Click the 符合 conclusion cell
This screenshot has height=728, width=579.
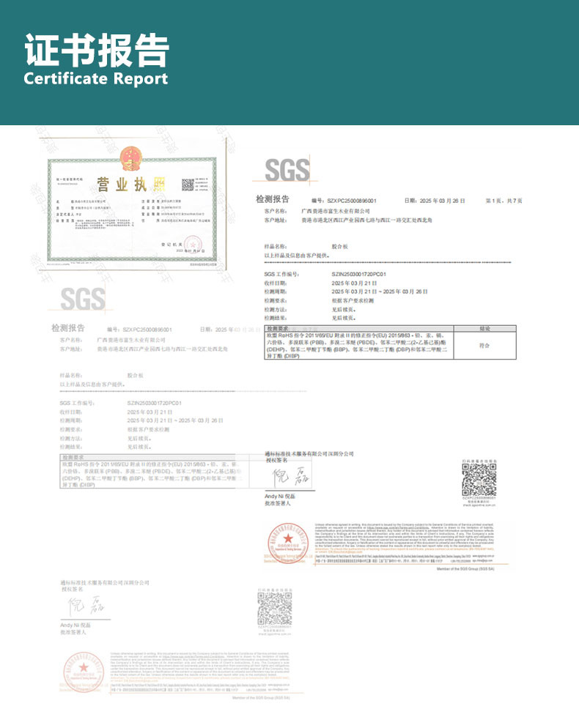coord(484,346)
